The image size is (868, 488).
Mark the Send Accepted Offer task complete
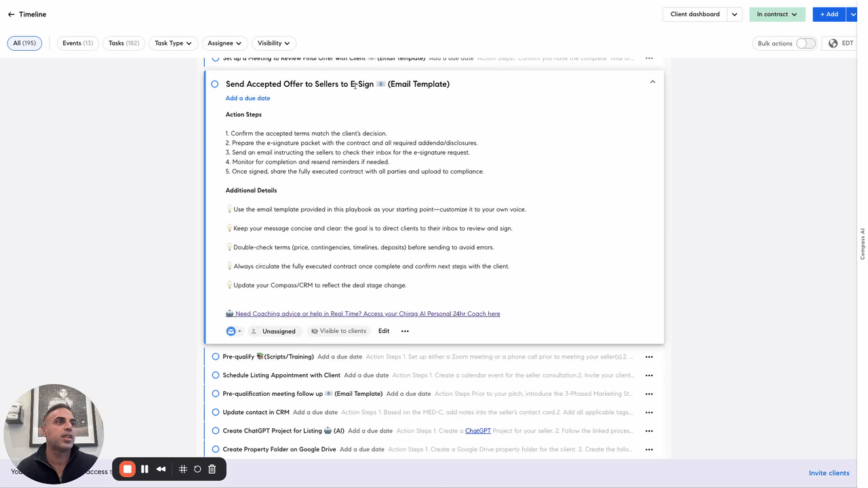[215, 84]
